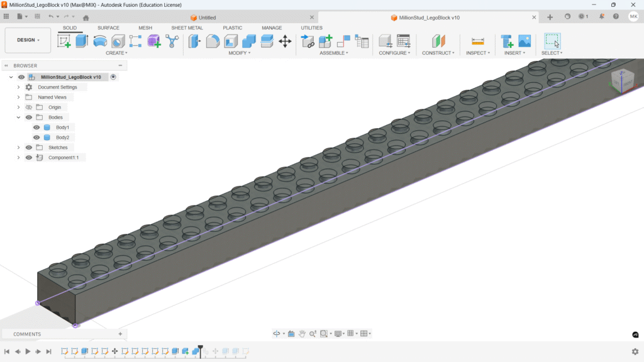Click the Measure ruler icon
The height and width of the screenshot is (362, 644).
click(x=477, y=41)
